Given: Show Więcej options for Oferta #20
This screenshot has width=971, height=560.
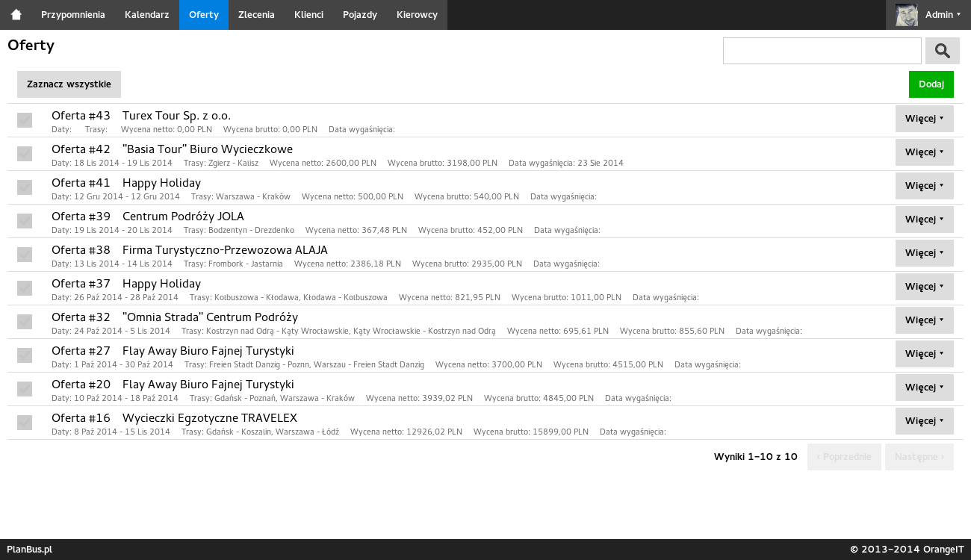Looking at the screenshot, I should [925, 388].
